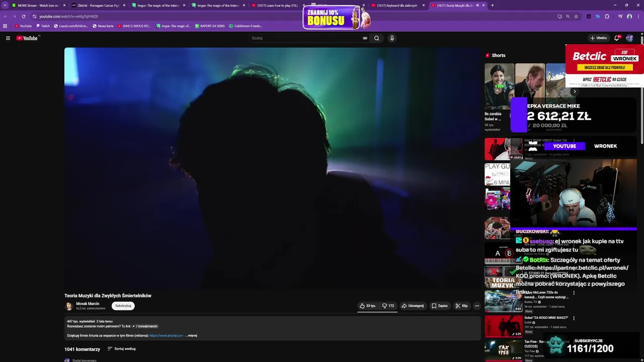
Task: Mute the Teoria Muzyki tab via the speaker icon
Action: [x=477, y=6]
